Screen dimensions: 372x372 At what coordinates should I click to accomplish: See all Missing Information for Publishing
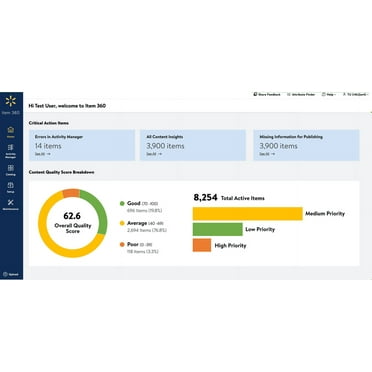pos(267,154)
